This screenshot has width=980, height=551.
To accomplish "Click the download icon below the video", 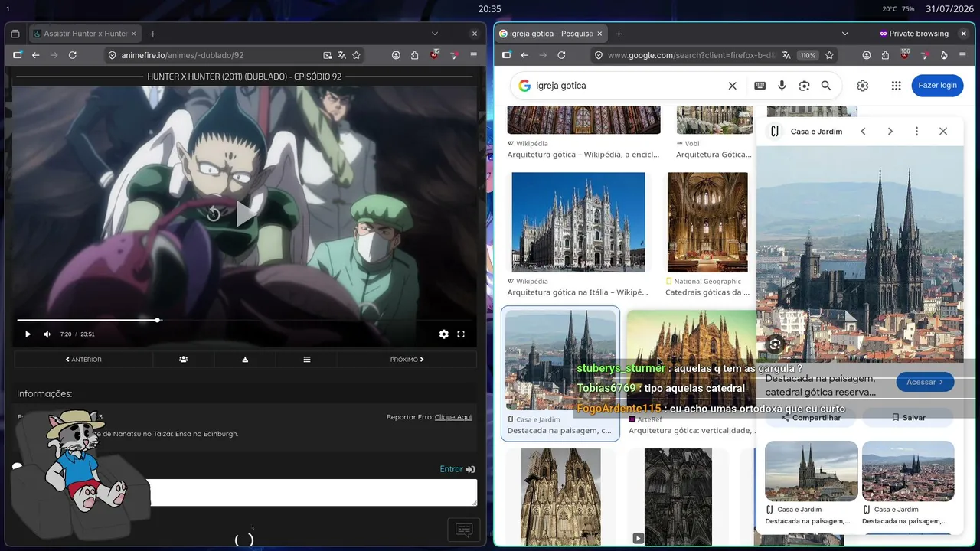I will [x=245, y=359].
